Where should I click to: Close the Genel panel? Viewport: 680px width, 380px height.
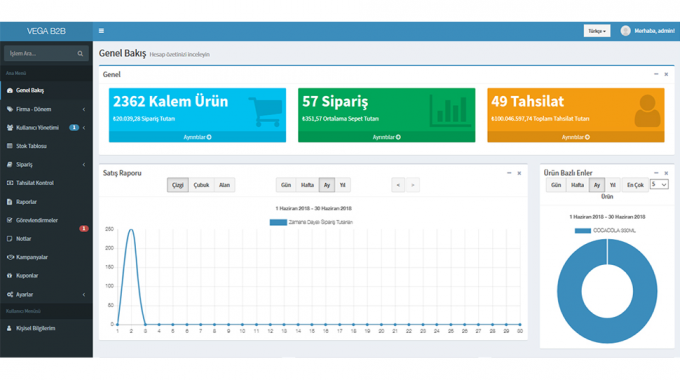(x=666, y=74)
